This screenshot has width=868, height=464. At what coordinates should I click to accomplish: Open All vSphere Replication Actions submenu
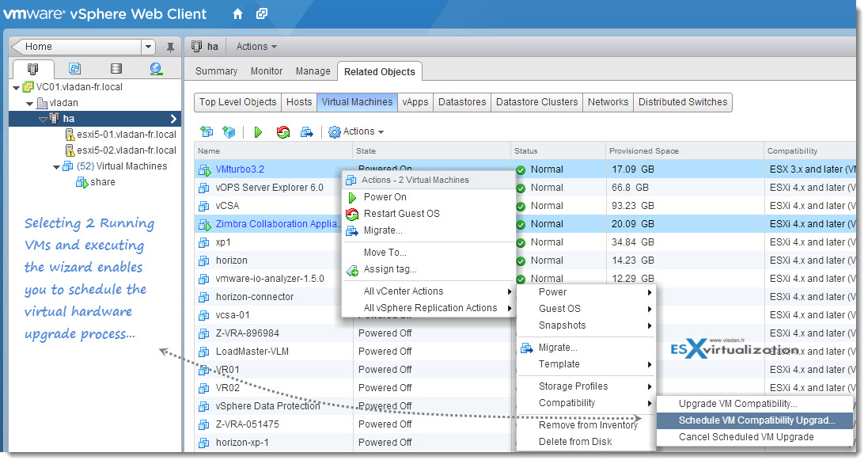(429, 308)
